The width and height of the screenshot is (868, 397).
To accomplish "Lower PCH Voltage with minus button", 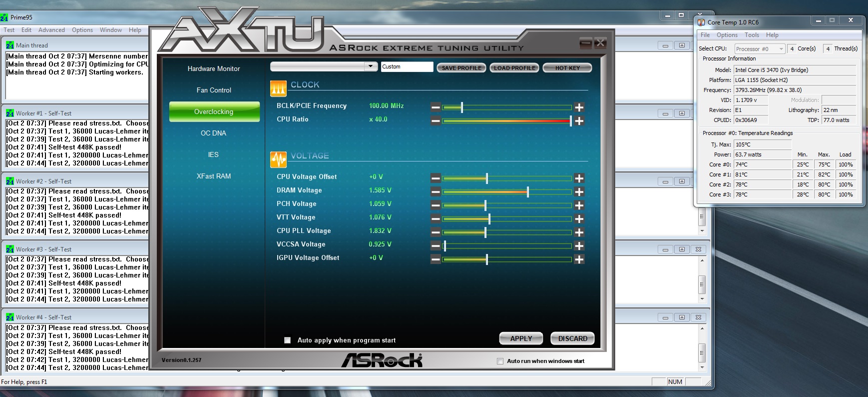I will coord(435,205).
